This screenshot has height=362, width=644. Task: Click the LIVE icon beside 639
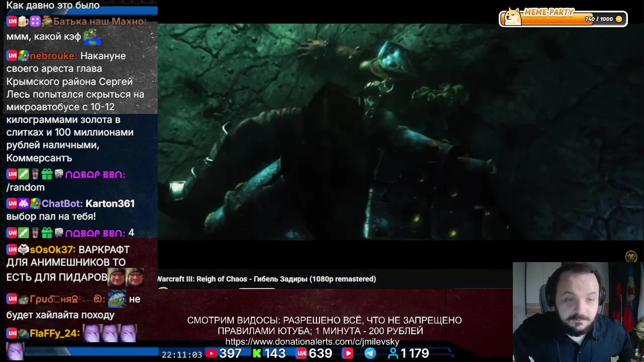[x=301, y=353]
